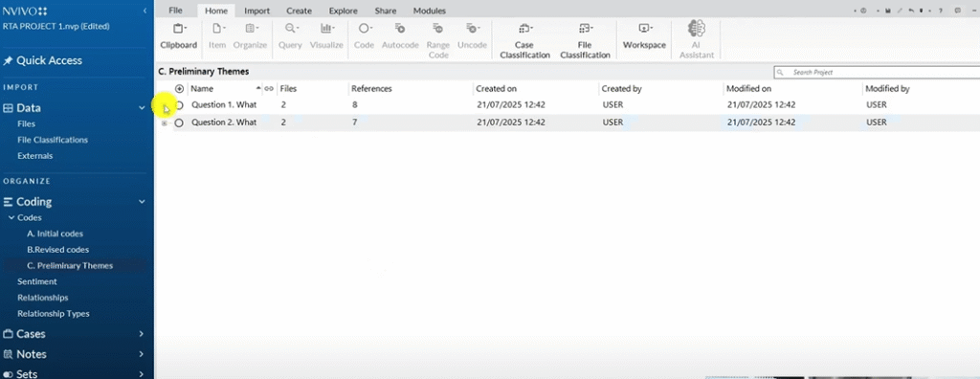Switch to the Explore ribbon tab
Screen dimensions: 980x379
tap(344, 11)
